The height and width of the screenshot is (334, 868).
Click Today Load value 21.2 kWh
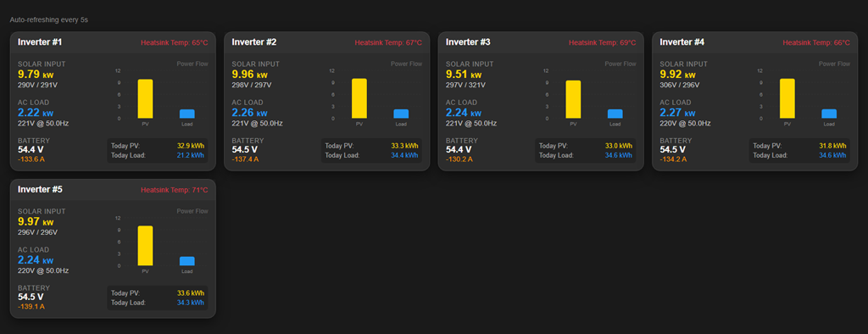click(191, 156)
